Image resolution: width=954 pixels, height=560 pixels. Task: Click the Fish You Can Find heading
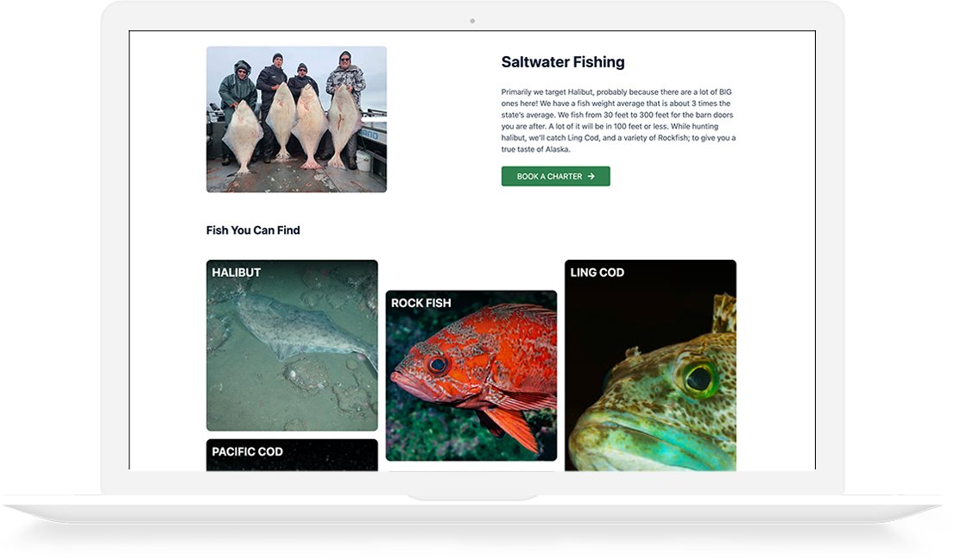[x=253, y=230]
